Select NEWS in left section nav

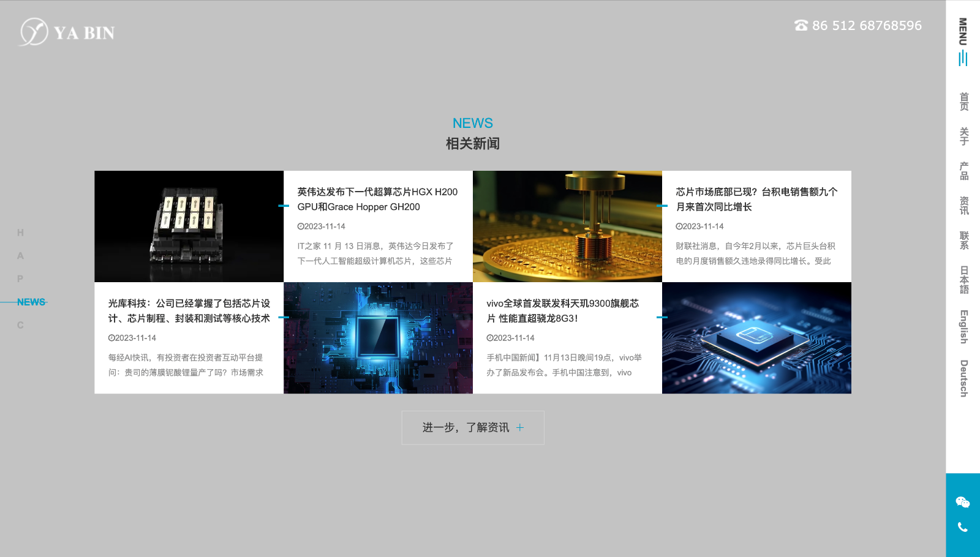[x=31, y=302]
